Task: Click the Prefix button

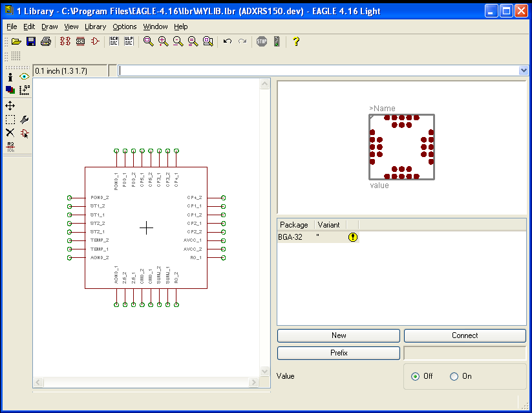Action: click(338, 353)
